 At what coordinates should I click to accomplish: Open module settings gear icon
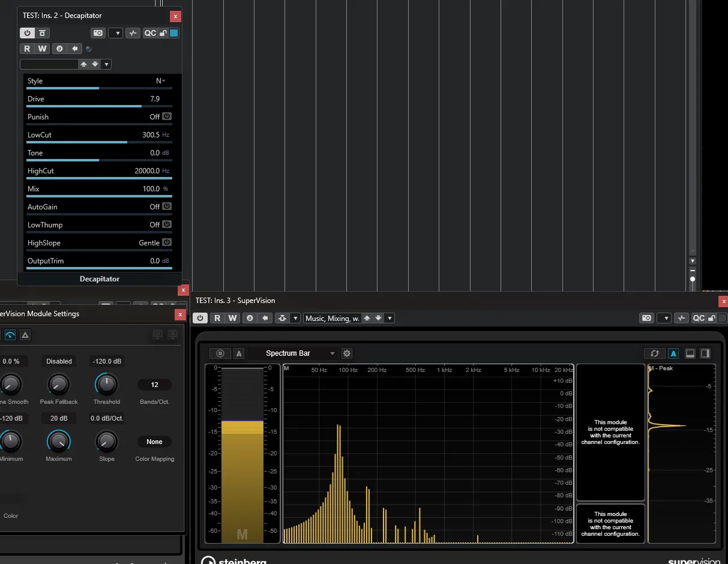pyautogui.click(x=346, y=353)
